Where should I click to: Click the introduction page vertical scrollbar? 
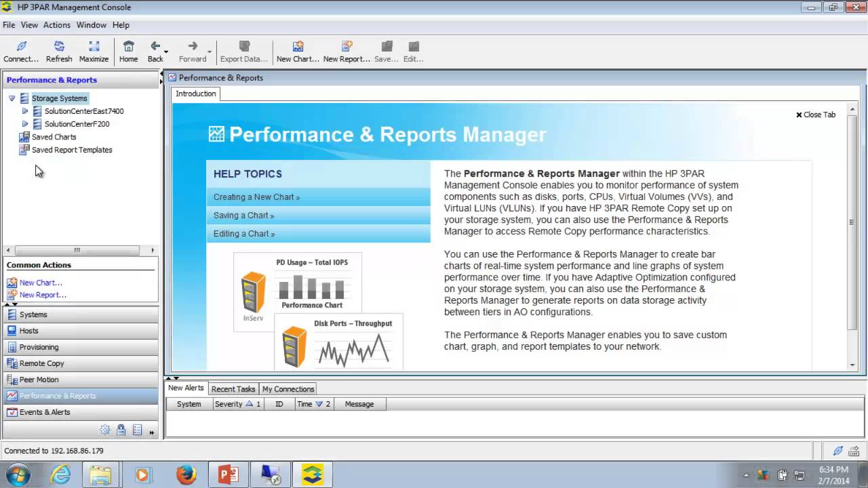[x=852, y=222]
